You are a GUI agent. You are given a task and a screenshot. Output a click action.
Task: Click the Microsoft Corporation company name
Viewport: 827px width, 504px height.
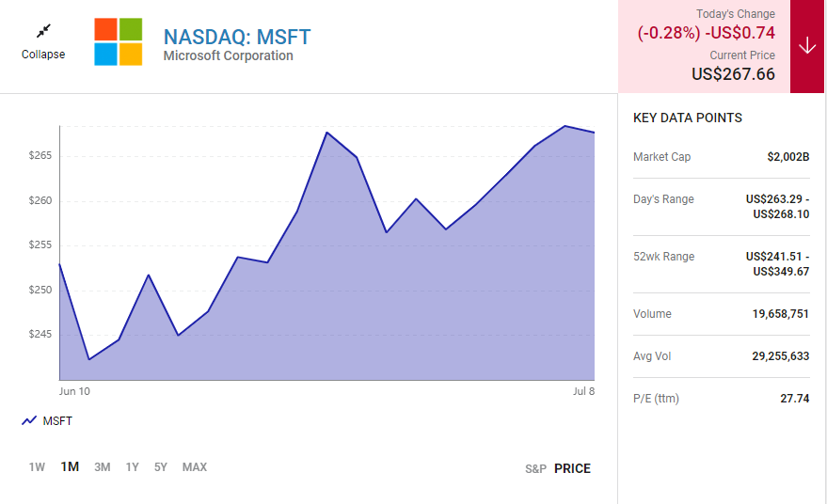coord(228,56)
